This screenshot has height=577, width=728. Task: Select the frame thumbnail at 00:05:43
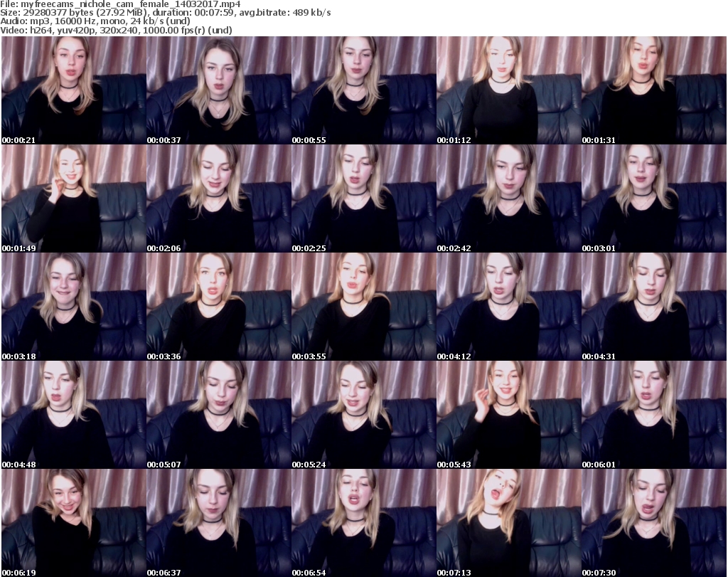509,415
